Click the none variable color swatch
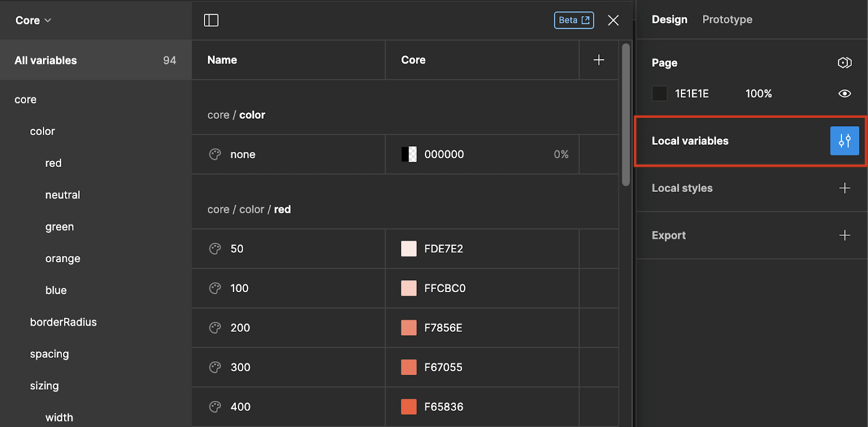868x427 pixels. 409,154
